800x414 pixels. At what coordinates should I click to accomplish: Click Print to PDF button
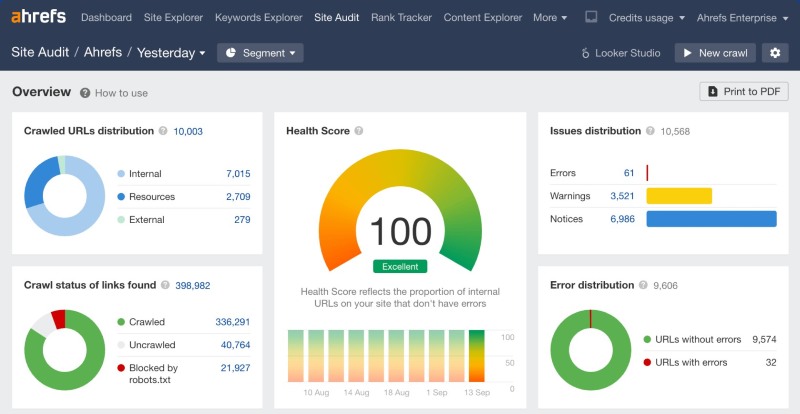coord(744,91)
